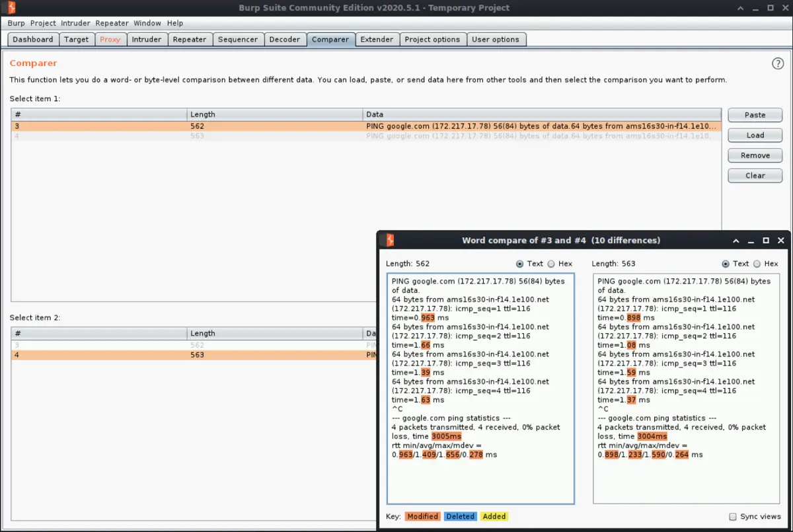Image resolution: width=793 pixels, height=532 pixels.
Task: Click highlighted 3005ms in left pane
Action: pyautogui.click(x=447, y=436)
